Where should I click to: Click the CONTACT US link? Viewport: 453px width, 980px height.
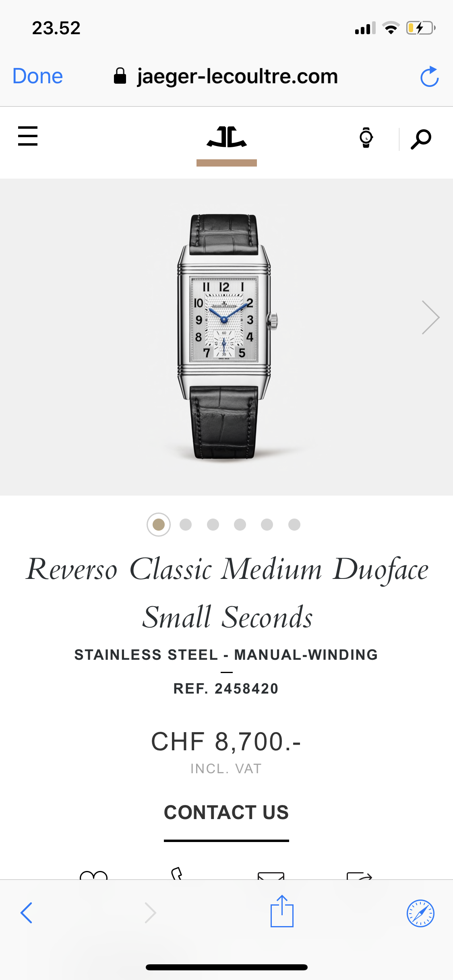click(226, 812)
